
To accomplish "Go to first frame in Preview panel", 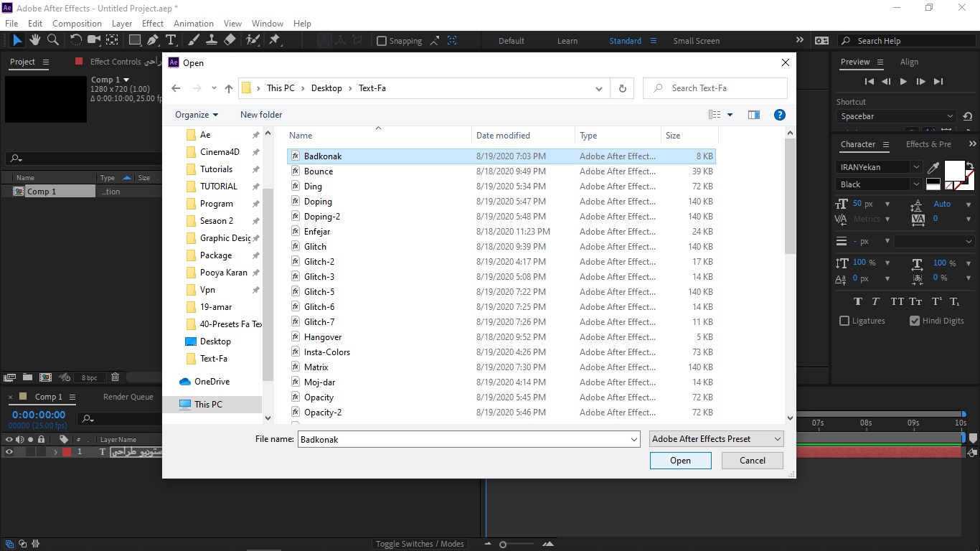I will (x=870, y=82).
